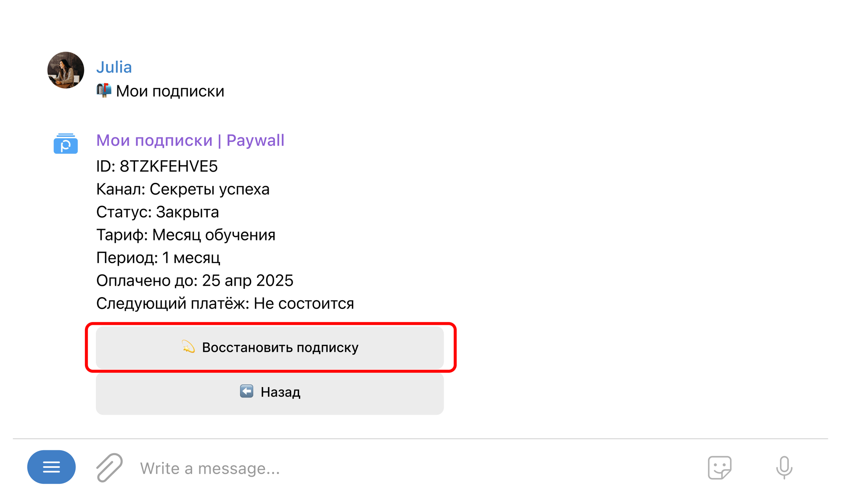
Task: Click the mailbox emoji in Julia's message
Action: tap(104, 90)
